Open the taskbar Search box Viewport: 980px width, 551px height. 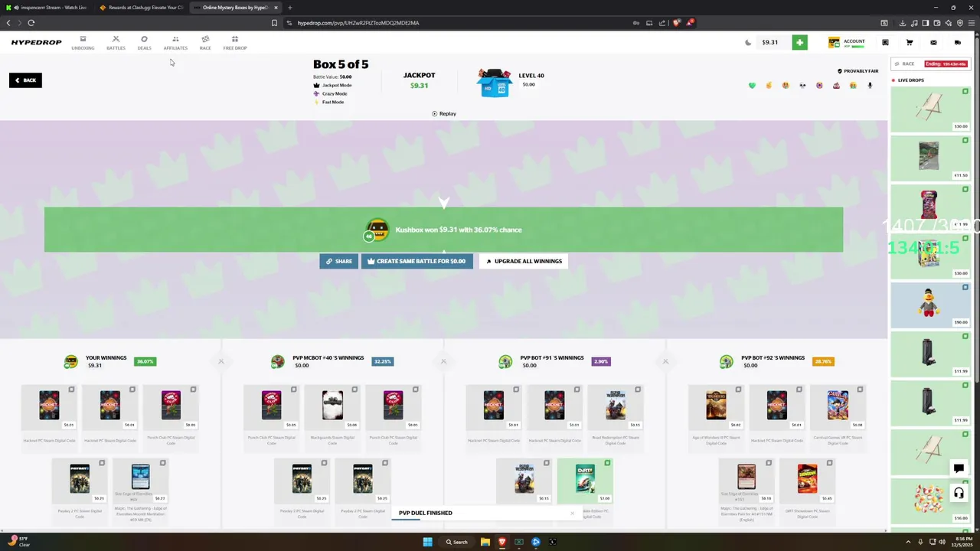[457, 542]
